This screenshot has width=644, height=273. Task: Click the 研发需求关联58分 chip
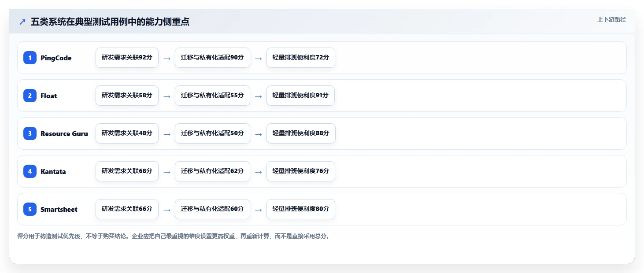point(127,96)
